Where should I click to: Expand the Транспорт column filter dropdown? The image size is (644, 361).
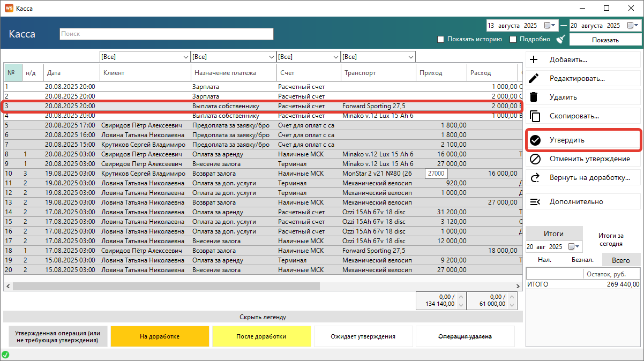(410, 57)
